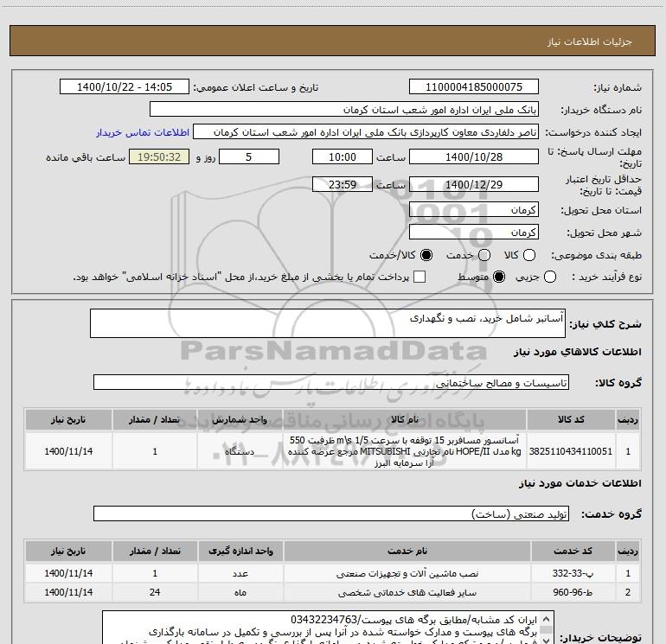Click the عدد unit cell
The width and height of the screenshot is (666, 644).
(x=240, y=573)
